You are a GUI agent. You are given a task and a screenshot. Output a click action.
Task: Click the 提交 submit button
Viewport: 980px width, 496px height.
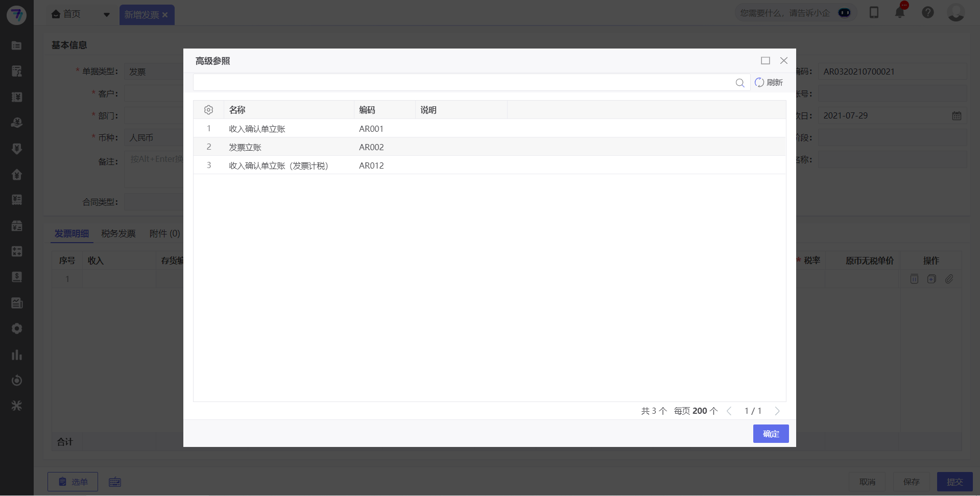(x=955, y=482)
